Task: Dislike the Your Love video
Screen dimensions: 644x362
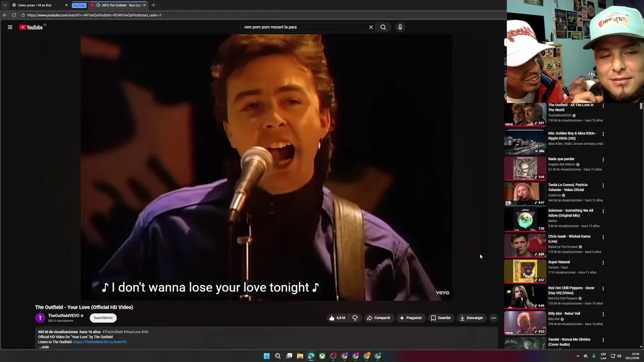Action: pyautogui.click(x=355, y=318)
